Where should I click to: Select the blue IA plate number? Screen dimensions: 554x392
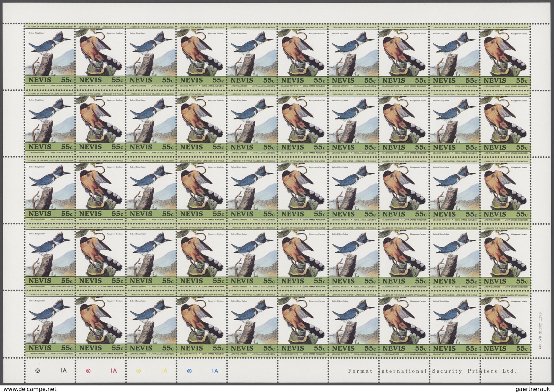click(x=215, y=371)
